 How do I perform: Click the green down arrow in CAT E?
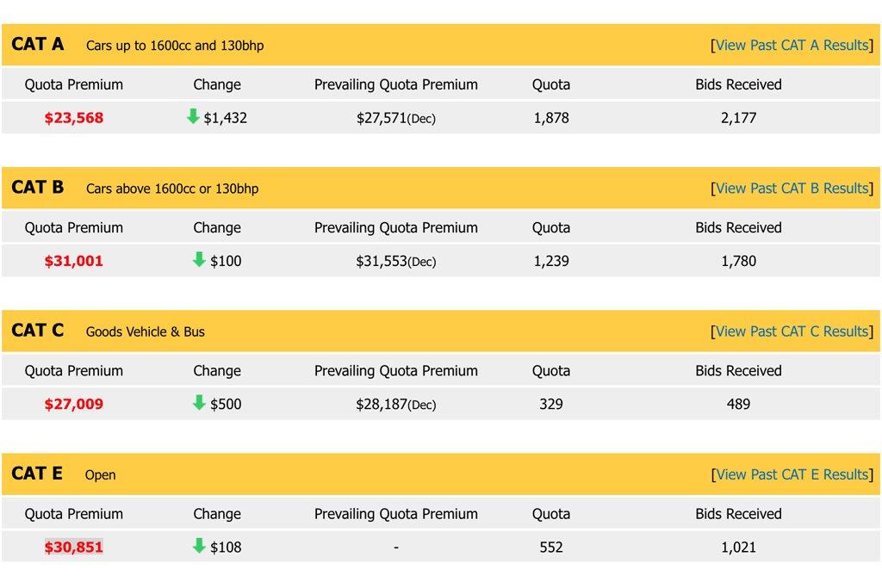coord(199,545)
